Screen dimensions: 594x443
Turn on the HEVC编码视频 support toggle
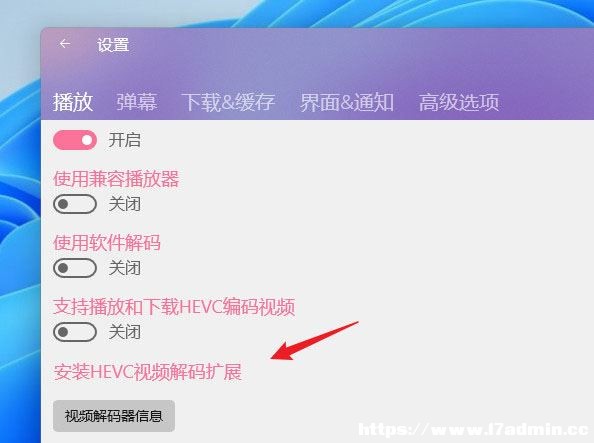pyautogui.click(x=75, y=332)
